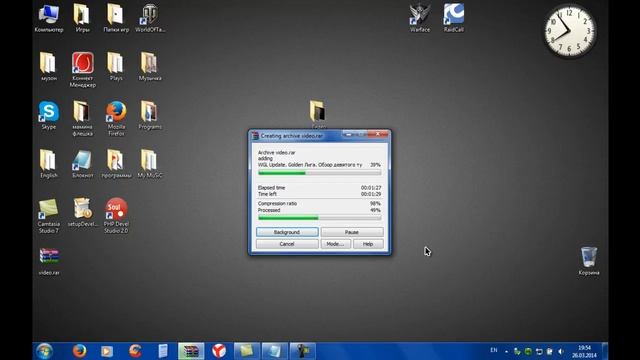The image size is (640, 360).
Task: Click the current file progress bar
Action: 320,173
